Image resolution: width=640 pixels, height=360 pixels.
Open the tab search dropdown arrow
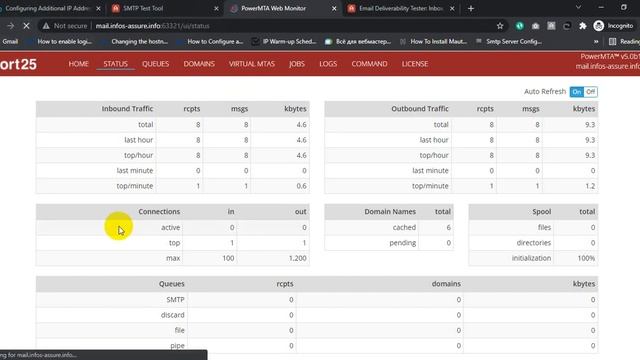click(x=578, y=7)
